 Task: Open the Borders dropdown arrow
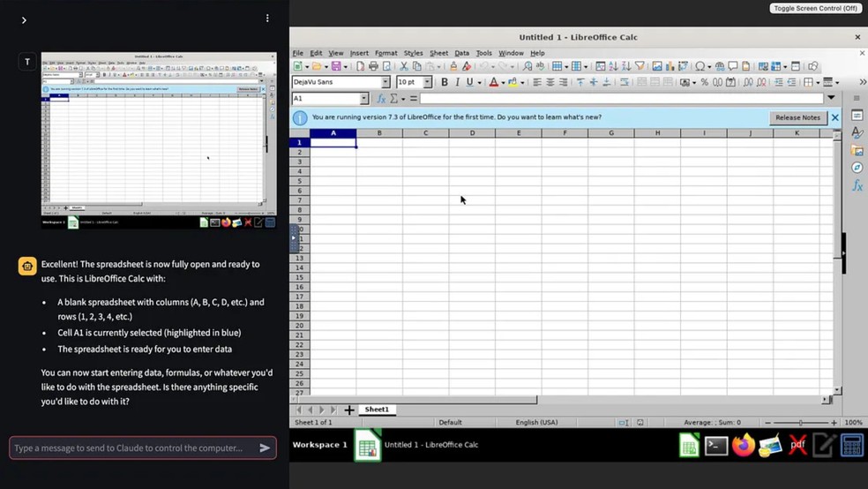[x=819, y=82]
